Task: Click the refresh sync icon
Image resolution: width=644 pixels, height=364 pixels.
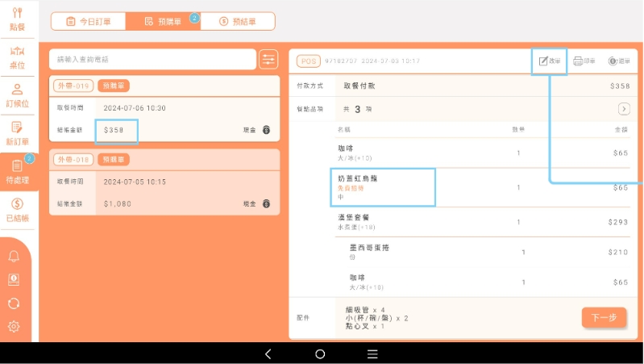Action: [14, 303]
